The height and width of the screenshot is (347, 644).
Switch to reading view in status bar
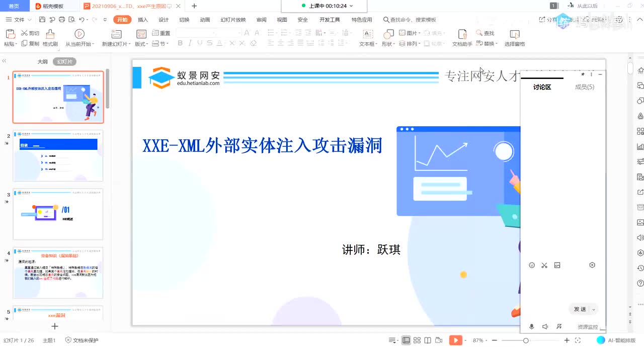coord(428,340)
